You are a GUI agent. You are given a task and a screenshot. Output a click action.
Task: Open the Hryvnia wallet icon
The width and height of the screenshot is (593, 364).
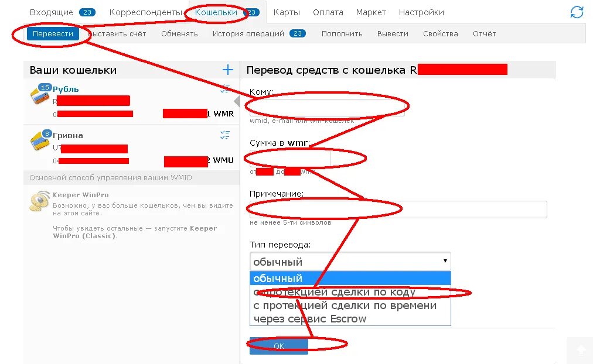(x=40, y=140)
